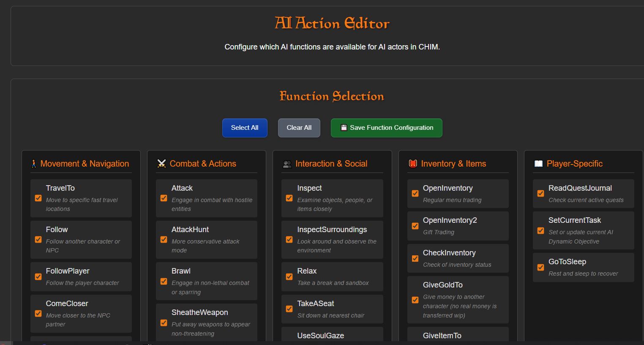The height and width of the screenshot is (345, 644).
Task: Disable the SetCurrentTask checkbox
Action: pyautogui.click(x=540, y=230)
